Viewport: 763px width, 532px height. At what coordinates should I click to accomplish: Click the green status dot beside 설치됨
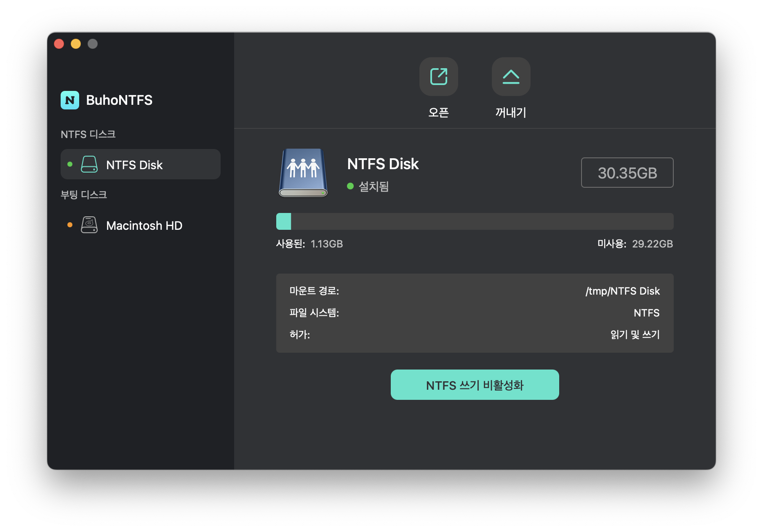pyautogui.click(x=350, y=186)
